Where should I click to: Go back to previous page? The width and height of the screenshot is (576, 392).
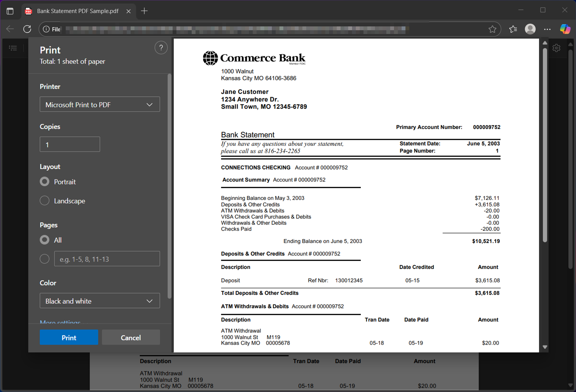10,29
